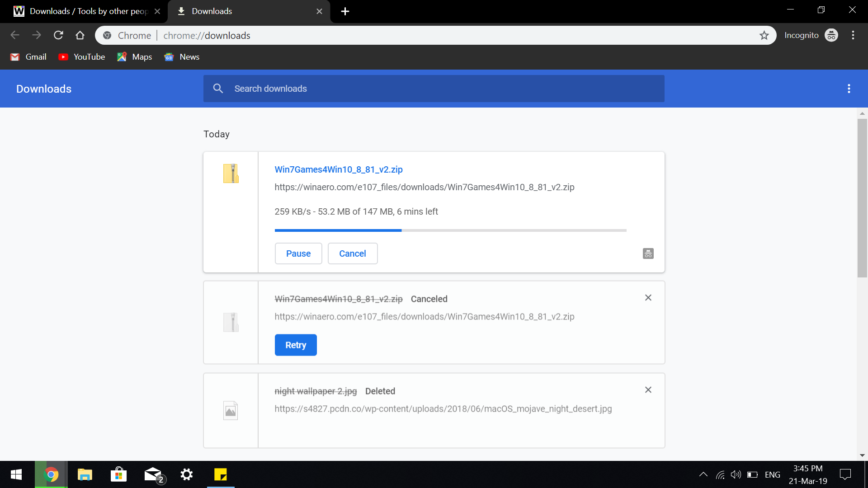The height and width of the screenshot is (488, 868).
Task: Open the Win7Games4Win10_8_81_v2.zip file link
Action: click(339, 169)
